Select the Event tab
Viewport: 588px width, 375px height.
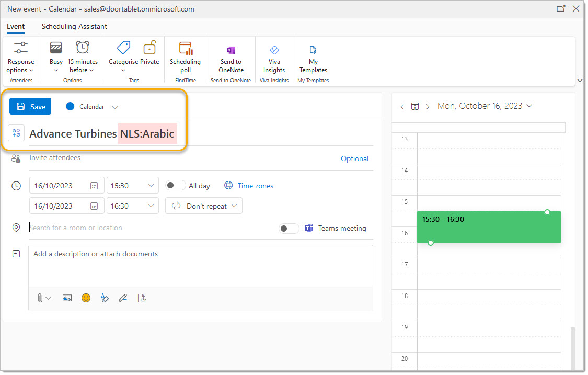(x=16, y=27)
